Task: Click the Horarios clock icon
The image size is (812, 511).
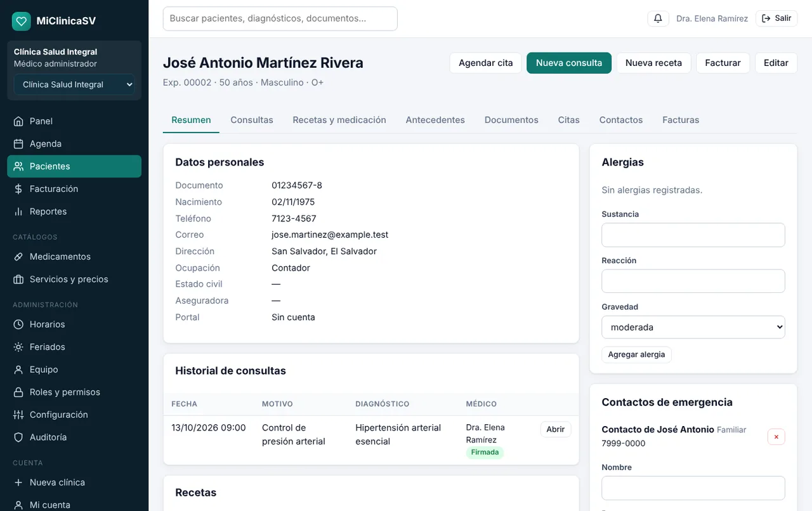Action: [18, 325]
